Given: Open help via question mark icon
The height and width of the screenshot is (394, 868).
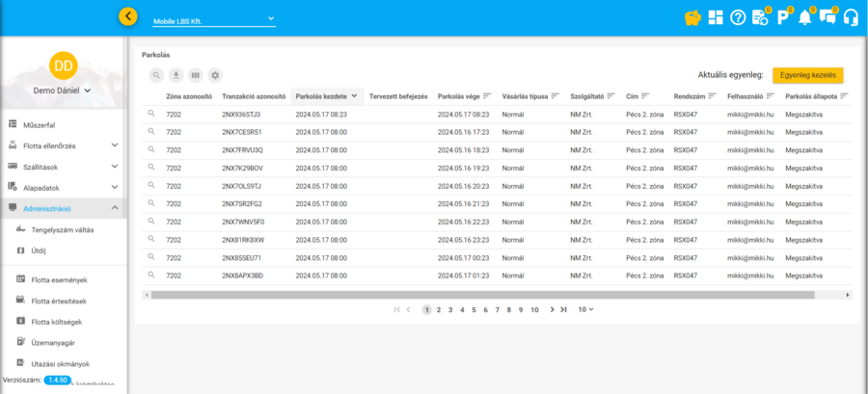Looking at the screenshot, I should pyautogui.click(x=738, y=17).
